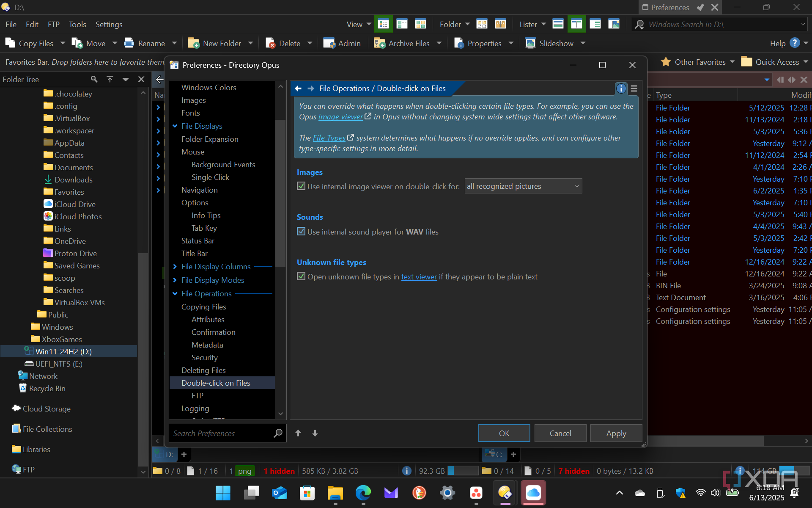Select Downloads folder in Folder Tree

tap(73, 180)
